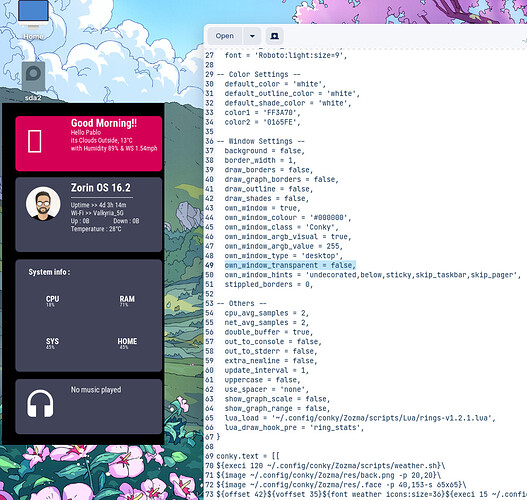The image size is (527, 500).
Task: Click own_window_class = 'Conky' line
Action: pyautogui.click(x=281, y=227)
